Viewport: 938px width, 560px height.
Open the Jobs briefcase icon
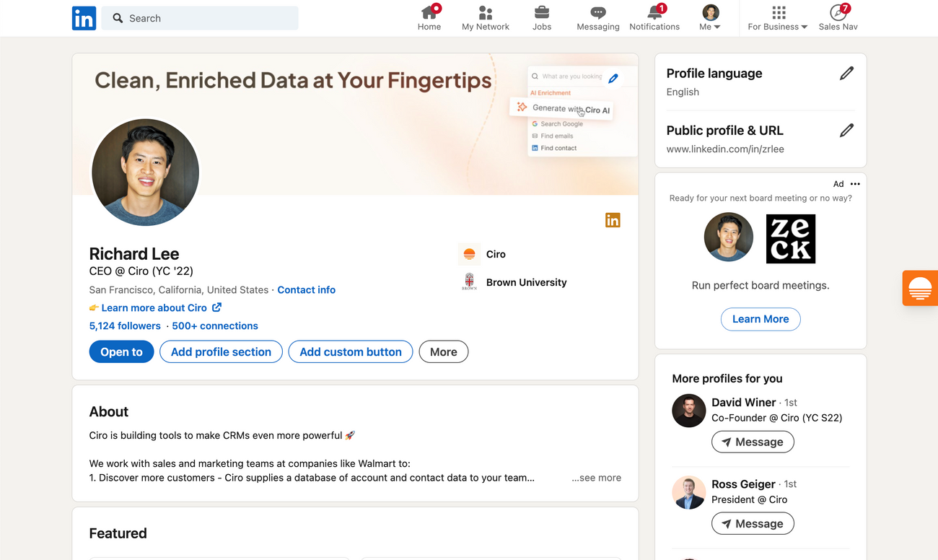541,12
